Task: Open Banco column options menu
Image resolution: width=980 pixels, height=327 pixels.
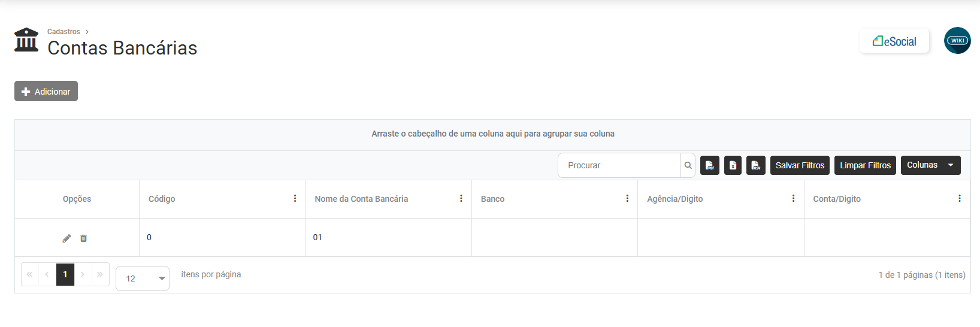Action: [x=627, y=198]
